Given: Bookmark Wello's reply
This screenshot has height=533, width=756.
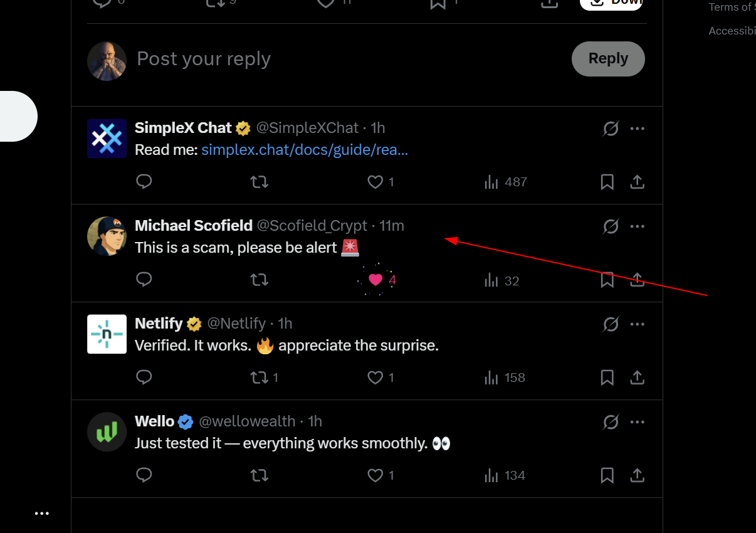Looking at the screenshot, I should 607,475.
